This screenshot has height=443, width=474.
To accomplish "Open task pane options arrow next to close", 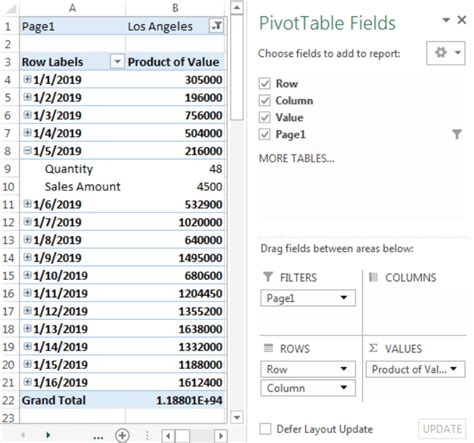I will pyautogui.click(x=446, y=20).
